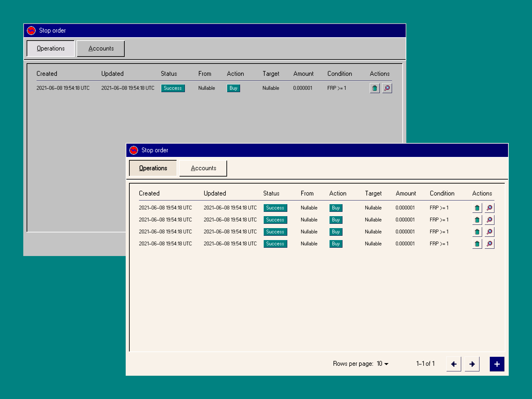This screenshot has width=532, height=399.
Task: Inspect the fourth order with the magnifier icon
Action: (x=489, y=244)
